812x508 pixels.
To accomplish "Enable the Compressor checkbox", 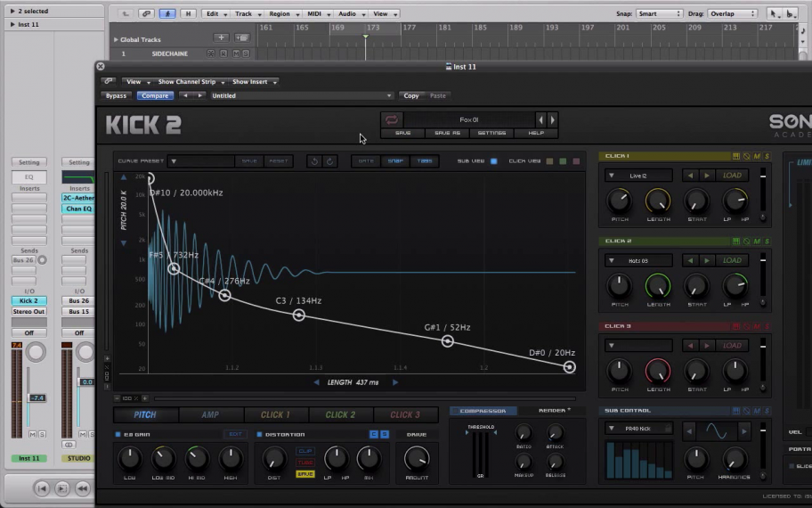I will 455,411.
